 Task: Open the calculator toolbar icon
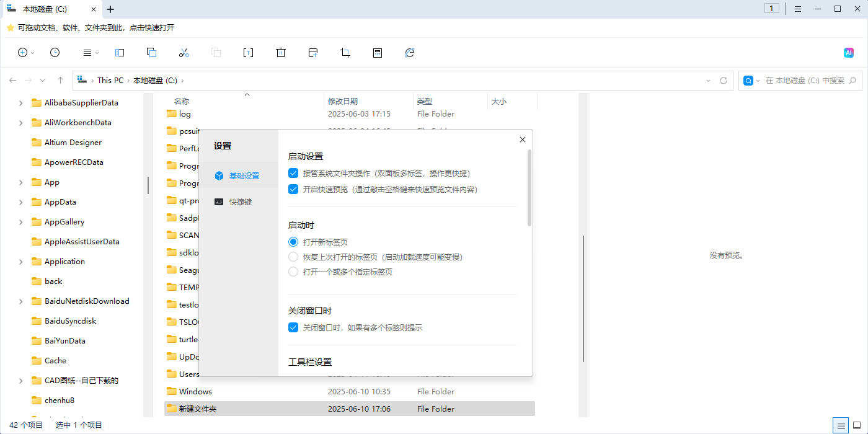tap(378, 53)
